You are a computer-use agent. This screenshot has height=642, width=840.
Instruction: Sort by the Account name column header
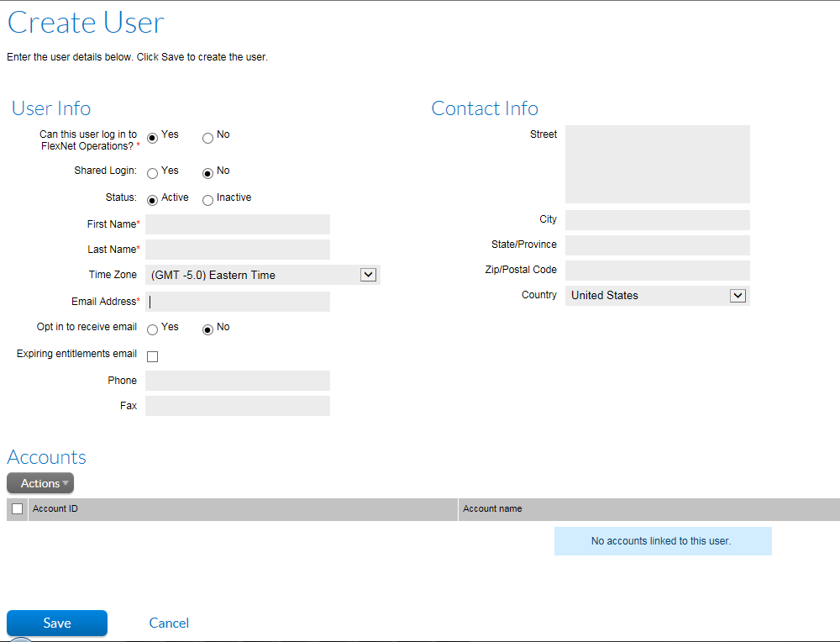[492, 508]
